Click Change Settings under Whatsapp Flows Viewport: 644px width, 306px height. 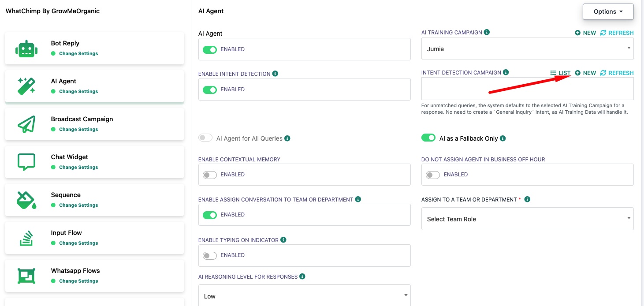(x=78, y=281)
